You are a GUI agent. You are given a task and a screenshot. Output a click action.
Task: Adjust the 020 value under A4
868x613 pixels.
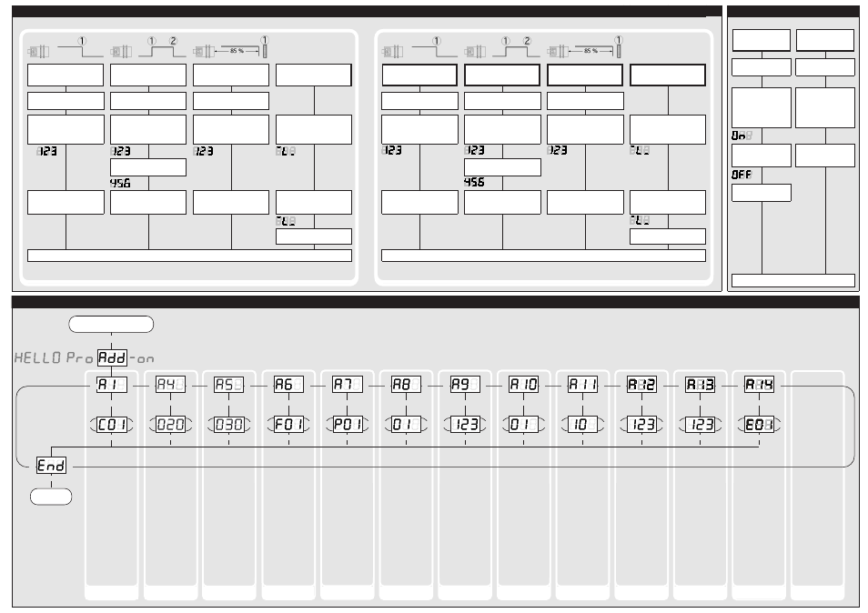point(171,424)
